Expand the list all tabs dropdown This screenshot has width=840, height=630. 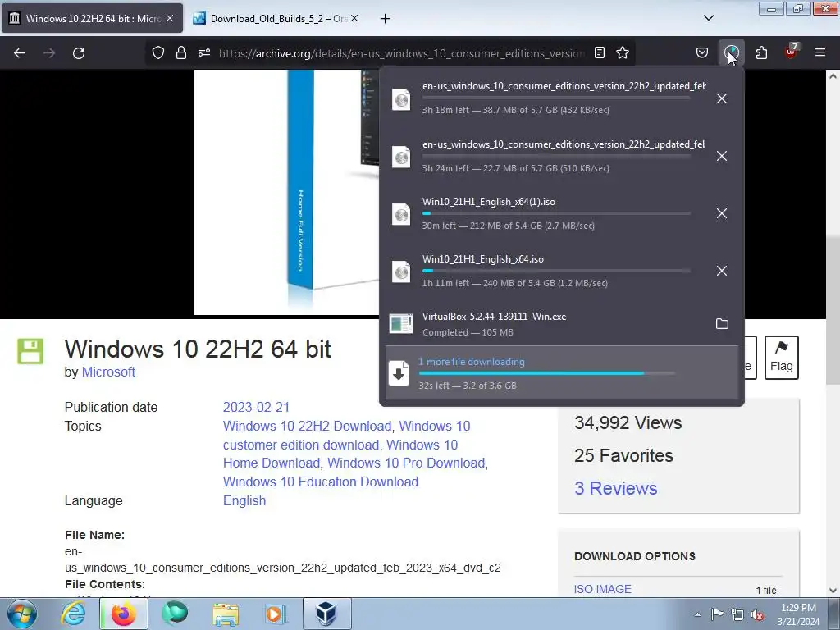[708, 18]
